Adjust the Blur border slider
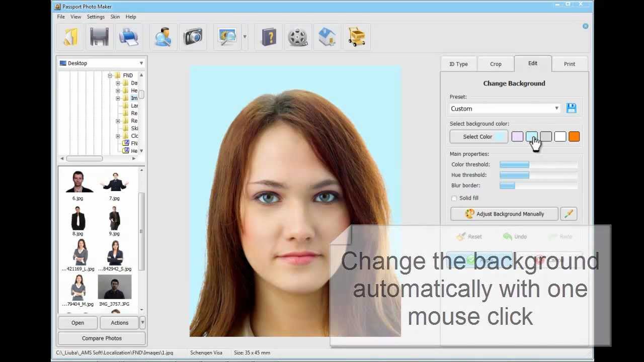The width and height of the screenshot is (644, 362). pos(538,186)
